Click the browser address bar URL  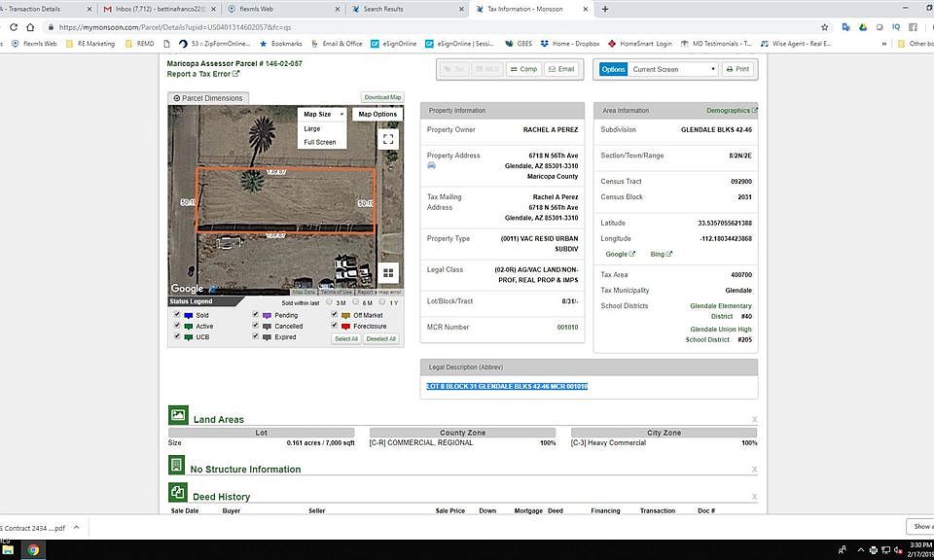175,27
